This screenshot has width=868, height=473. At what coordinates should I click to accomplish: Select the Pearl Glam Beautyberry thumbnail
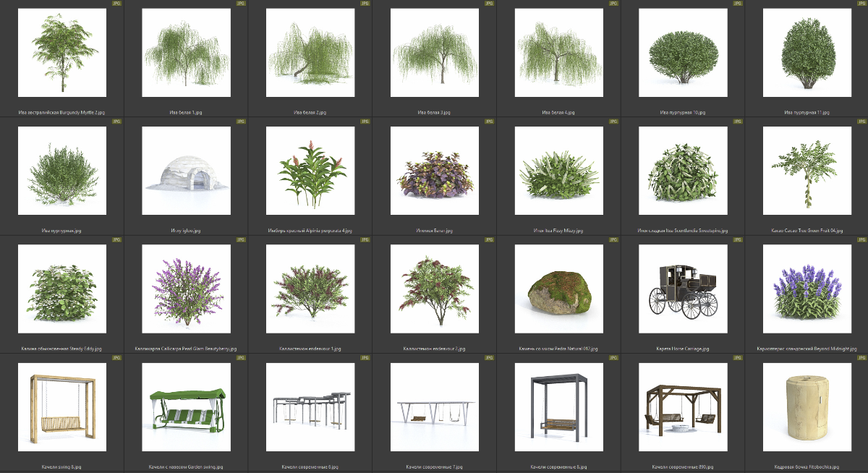point(186,289)
